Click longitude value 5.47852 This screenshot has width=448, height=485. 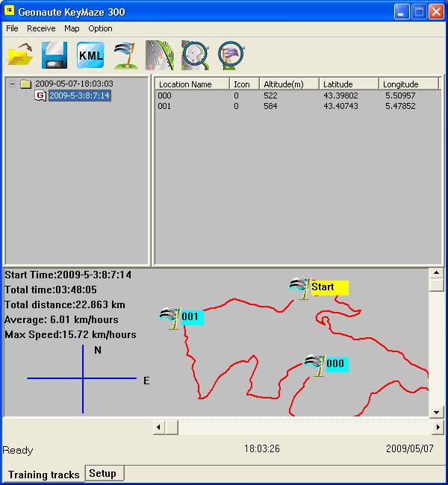tap(400, 106)
